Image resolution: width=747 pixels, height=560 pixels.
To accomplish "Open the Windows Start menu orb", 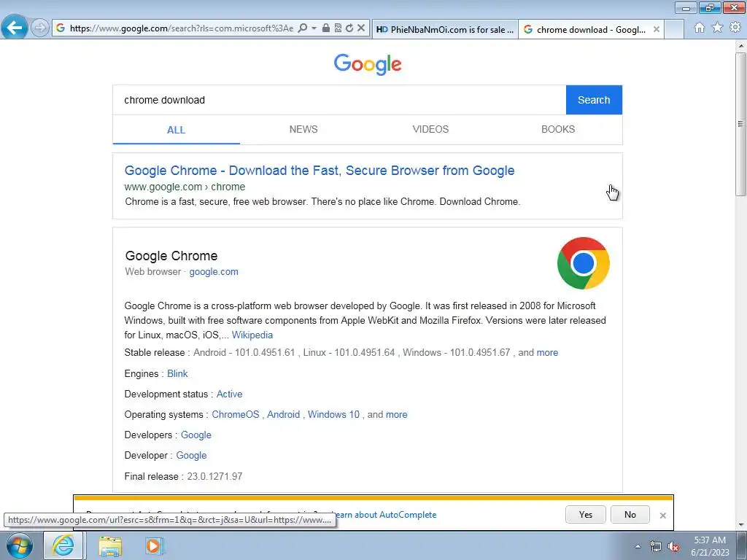I will 20,546.
